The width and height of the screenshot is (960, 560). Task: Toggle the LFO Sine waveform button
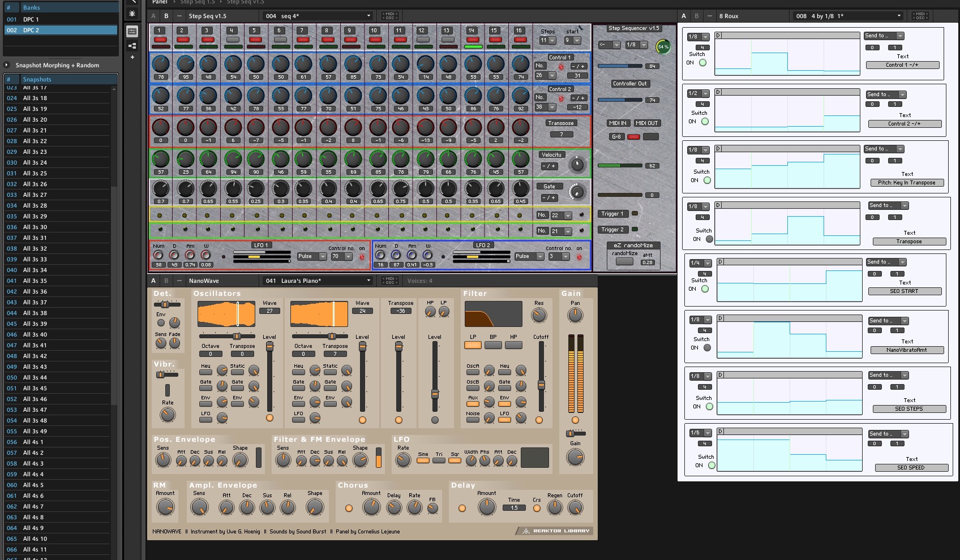tap(423, 461)
